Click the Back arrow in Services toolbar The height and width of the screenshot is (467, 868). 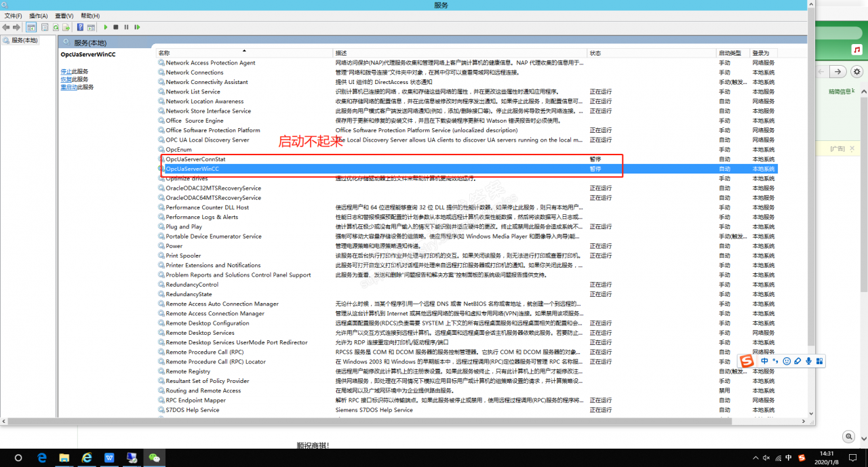point(6,27)
